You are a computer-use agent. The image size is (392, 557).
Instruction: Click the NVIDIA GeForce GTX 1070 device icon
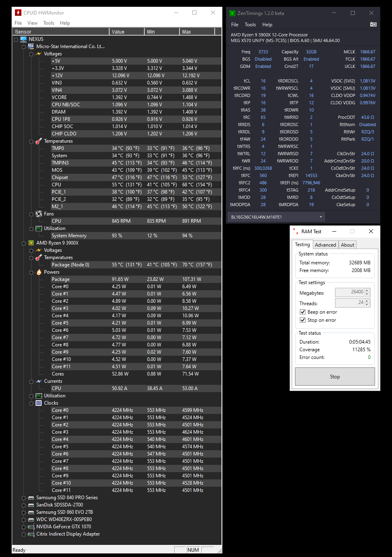click(31, 526)
